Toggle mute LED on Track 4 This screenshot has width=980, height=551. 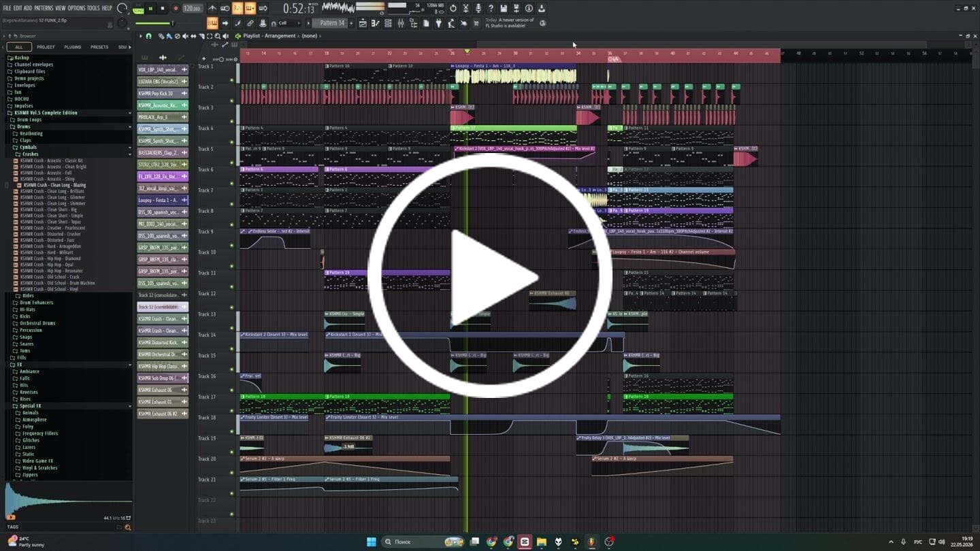(232, 142)
